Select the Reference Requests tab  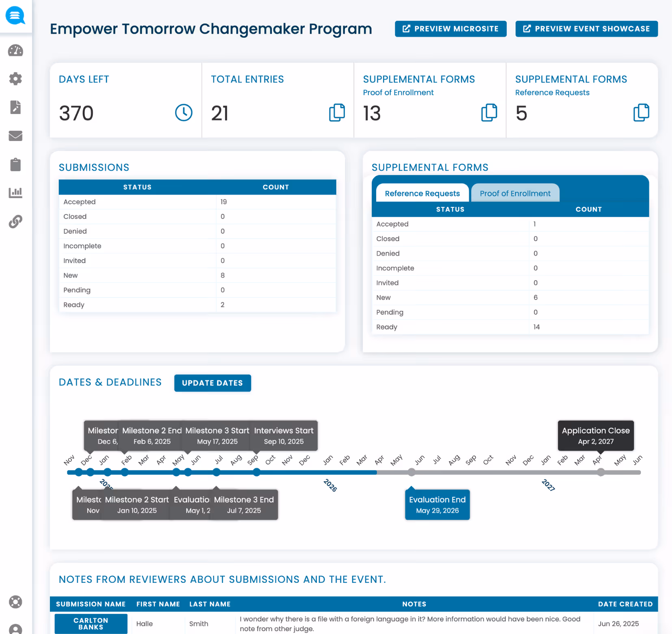422,193
